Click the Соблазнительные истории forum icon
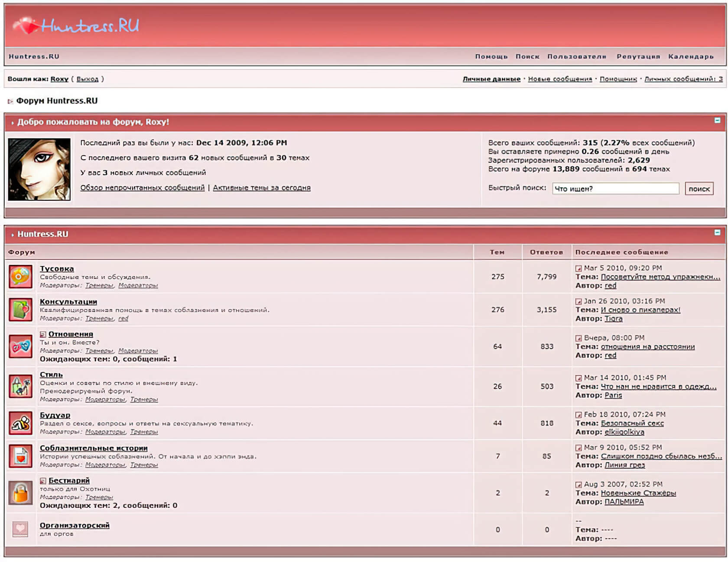Screen dimensions: 728x562 [20, 456]
